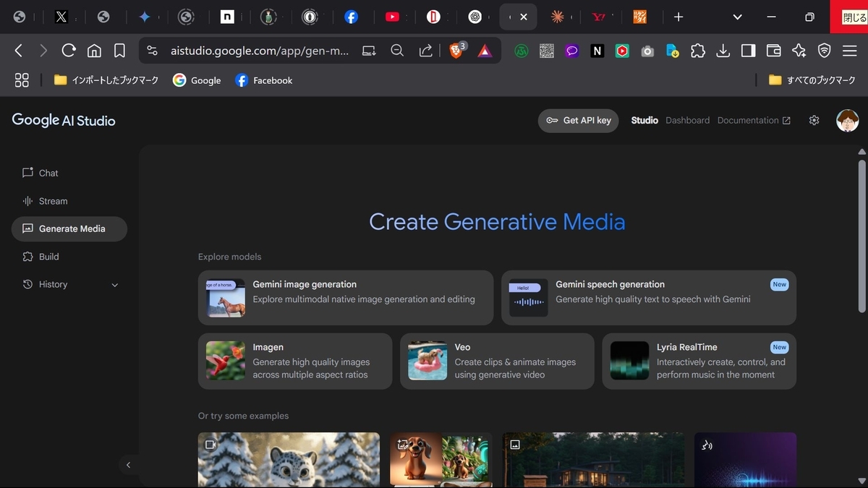Open the すべてのブックマーク folder
868x488 pixels.
point(812,80)
